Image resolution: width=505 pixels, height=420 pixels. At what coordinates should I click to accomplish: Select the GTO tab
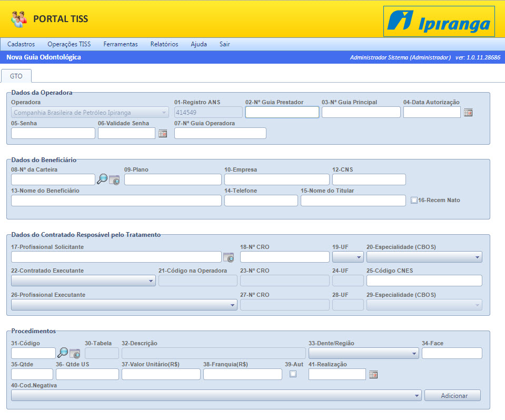16,76
